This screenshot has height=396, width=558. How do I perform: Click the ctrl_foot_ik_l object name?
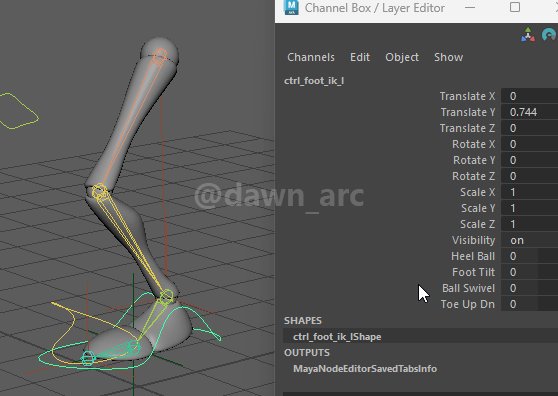click(314, 81)
